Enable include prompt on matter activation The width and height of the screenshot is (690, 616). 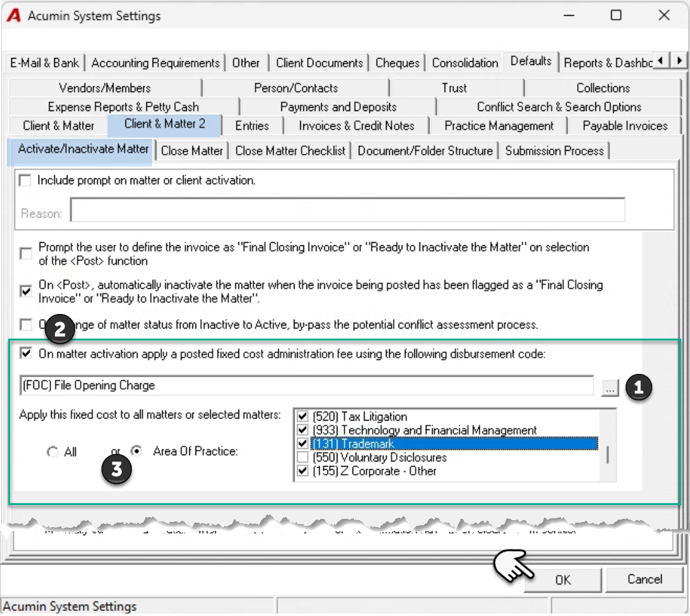(25, 180)
